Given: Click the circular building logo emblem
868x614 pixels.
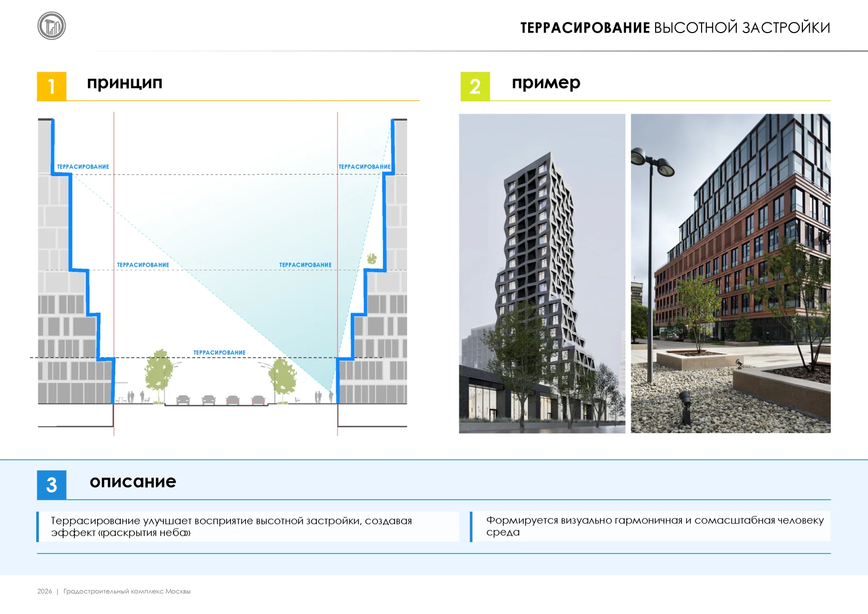Looking at the screenshot, I should (52, 26).
